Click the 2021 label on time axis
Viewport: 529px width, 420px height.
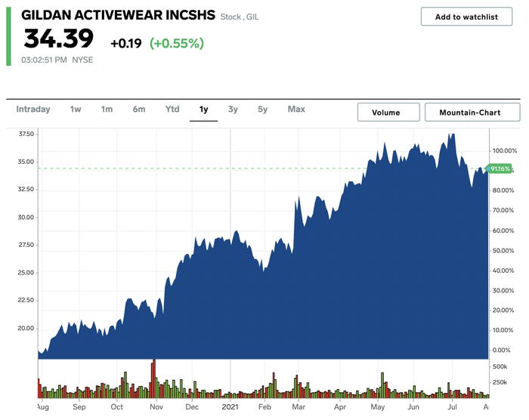coord(230,407)
